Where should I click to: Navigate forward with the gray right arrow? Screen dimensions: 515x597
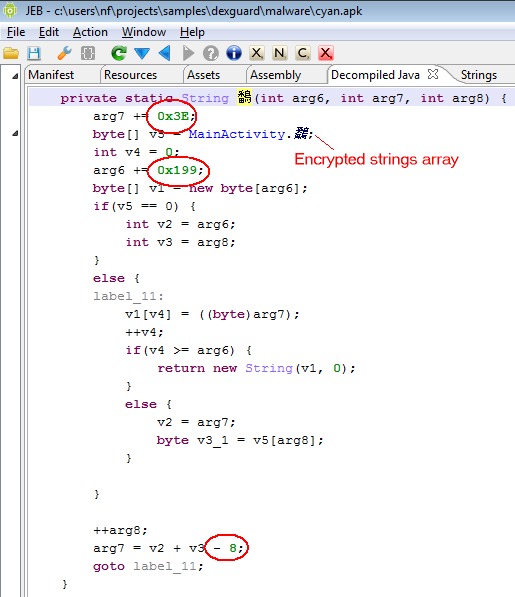(188, 53)
